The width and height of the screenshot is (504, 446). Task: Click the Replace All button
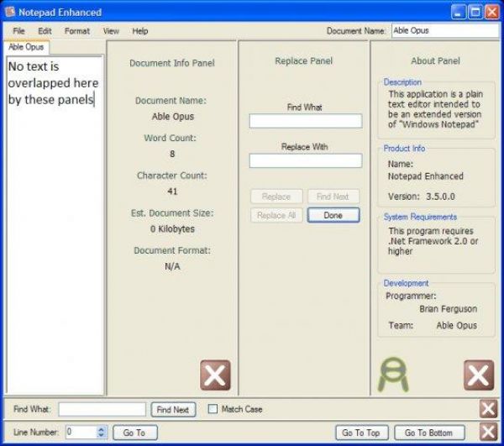(276, 215)
